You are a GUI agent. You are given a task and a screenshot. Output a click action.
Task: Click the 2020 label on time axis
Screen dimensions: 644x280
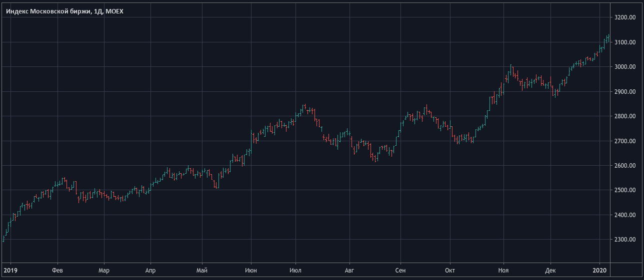[599, 270]
